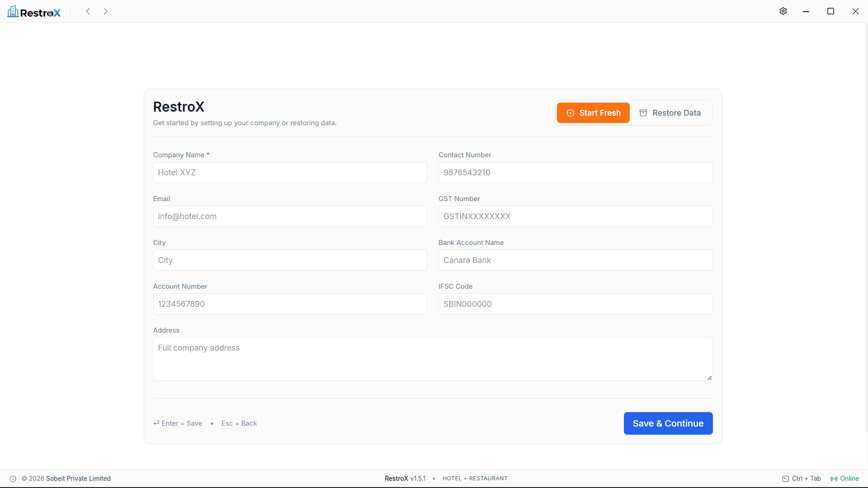Click the Address textarea resize handle
Image resolution: width=868 pixels, height=488 pixels.
click(709, 378)
